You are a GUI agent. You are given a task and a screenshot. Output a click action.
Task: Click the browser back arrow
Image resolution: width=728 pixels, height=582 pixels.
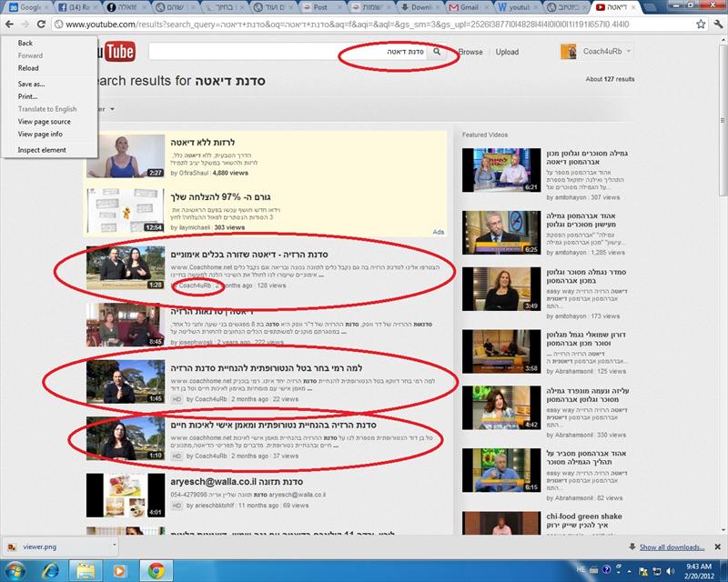[9, 25]
